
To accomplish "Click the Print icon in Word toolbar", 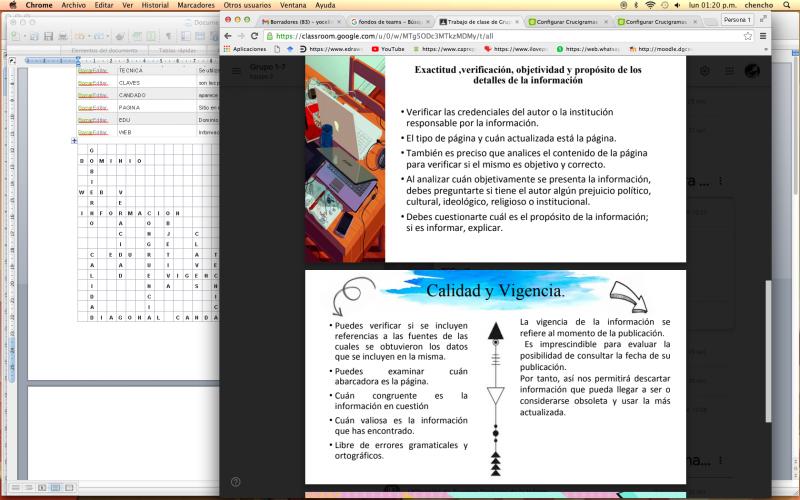I will [x=63, y=36].
